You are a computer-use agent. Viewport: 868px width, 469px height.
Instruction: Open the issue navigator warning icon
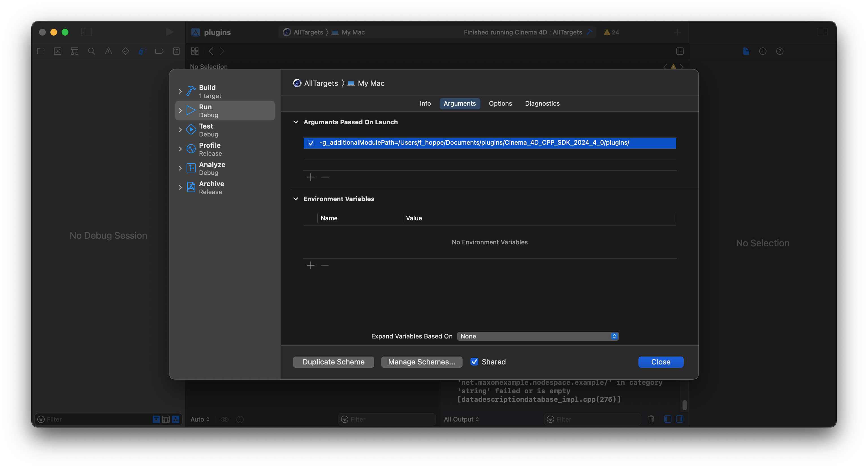click(108, 51)
